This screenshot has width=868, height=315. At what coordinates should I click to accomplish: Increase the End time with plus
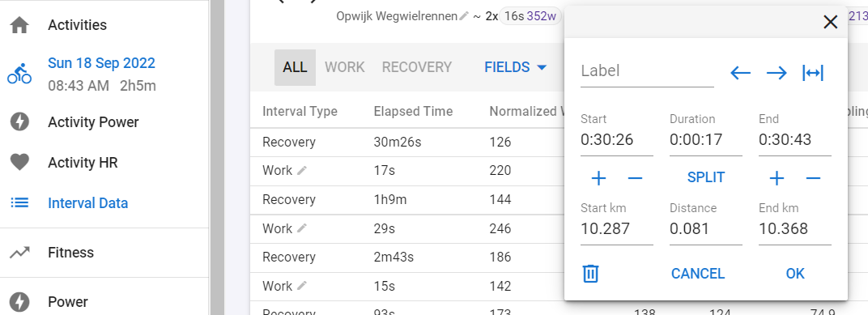(x=777, y=178)
